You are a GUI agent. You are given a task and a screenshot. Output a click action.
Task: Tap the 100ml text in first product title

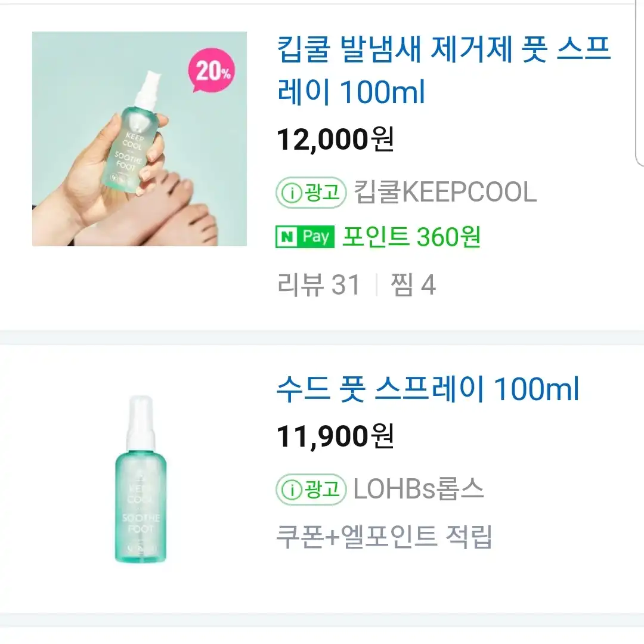tap(382, 92)
